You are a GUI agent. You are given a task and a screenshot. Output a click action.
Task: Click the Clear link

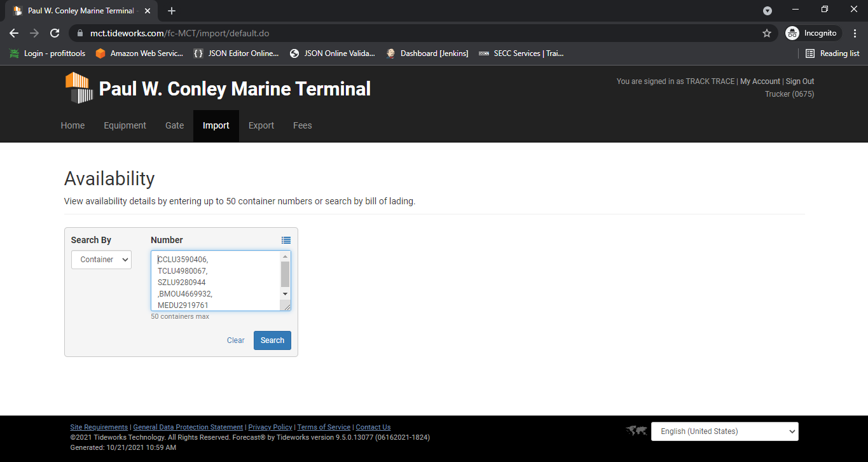pyautogui.click(x=235, y=340)
